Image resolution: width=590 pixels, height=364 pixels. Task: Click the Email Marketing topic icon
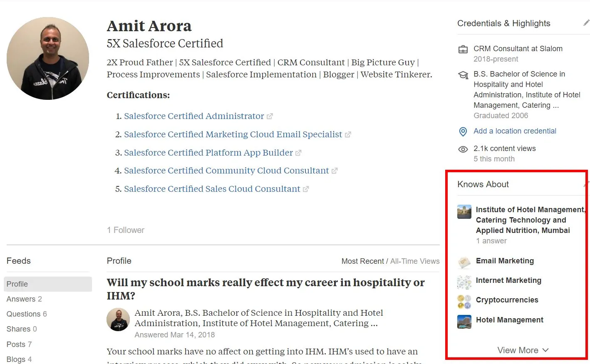point(464,262)
